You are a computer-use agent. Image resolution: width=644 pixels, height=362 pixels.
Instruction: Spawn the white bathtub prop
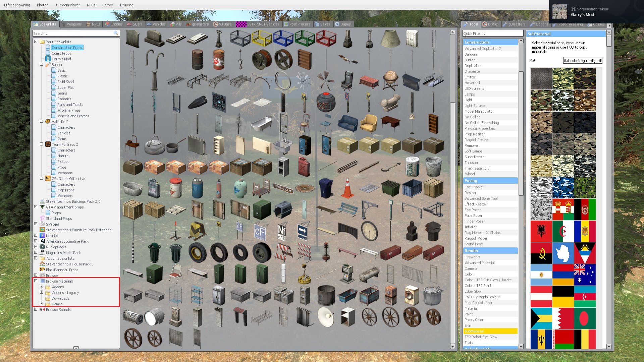[262, 124]
